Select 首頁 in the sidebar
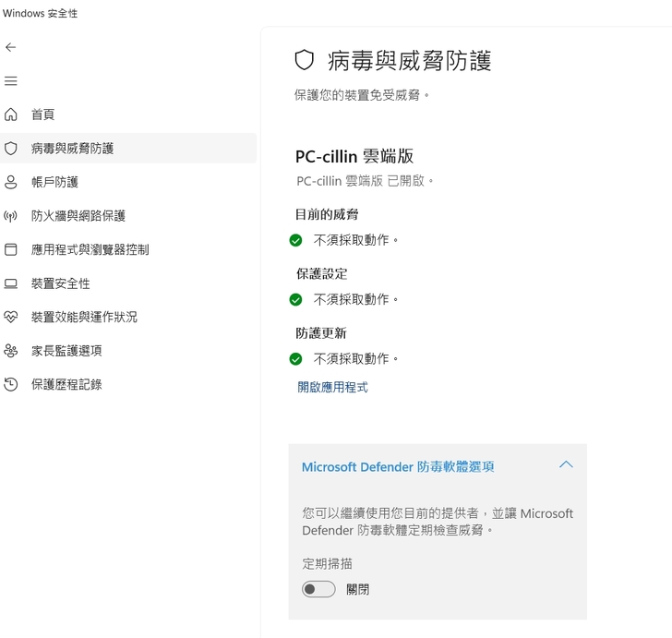Screen dimensions: 672x638 [43, 114]
